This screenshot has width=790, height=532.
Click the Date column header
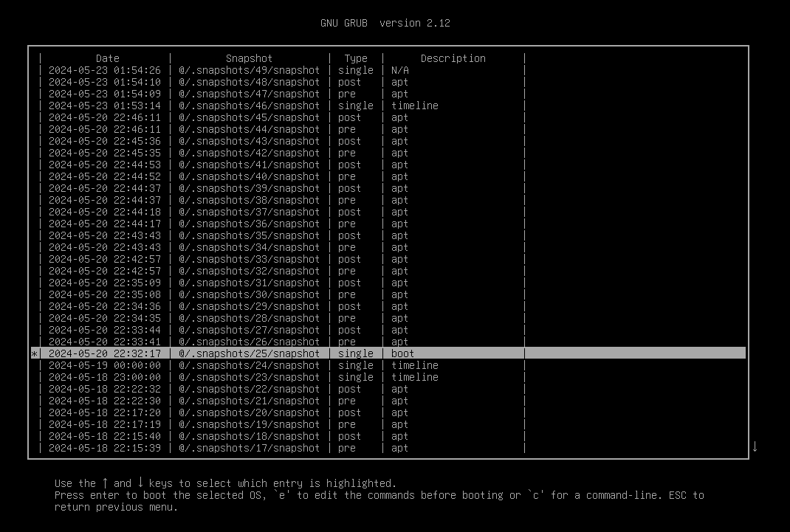point(107,58)
